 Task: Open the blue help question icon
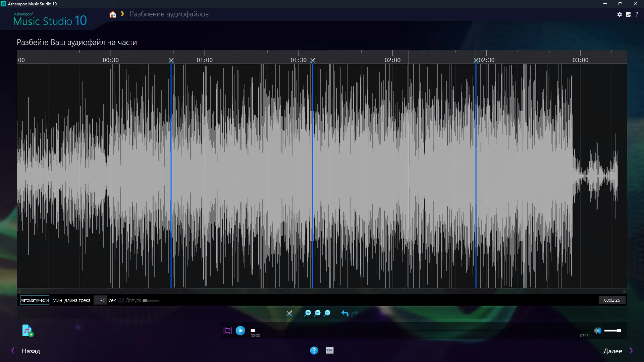314,351
